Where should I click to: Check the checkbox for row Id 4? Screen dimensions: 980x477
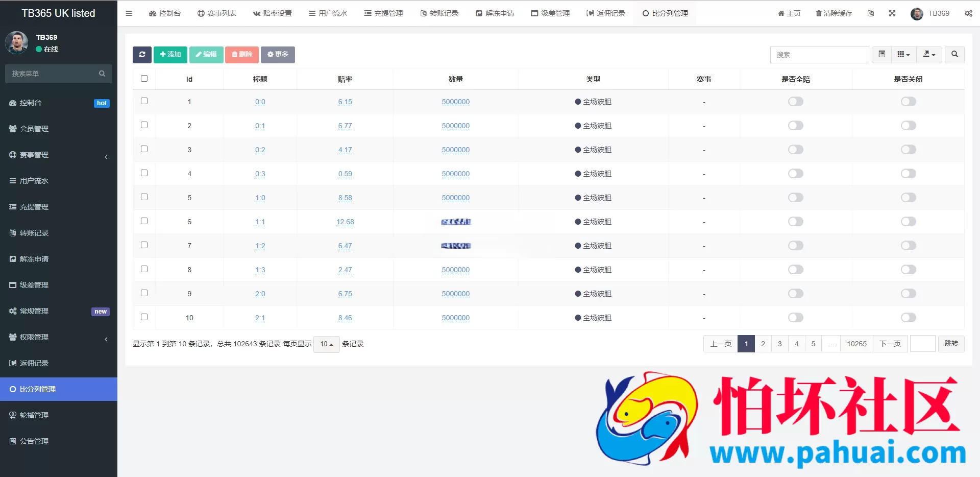144,173
